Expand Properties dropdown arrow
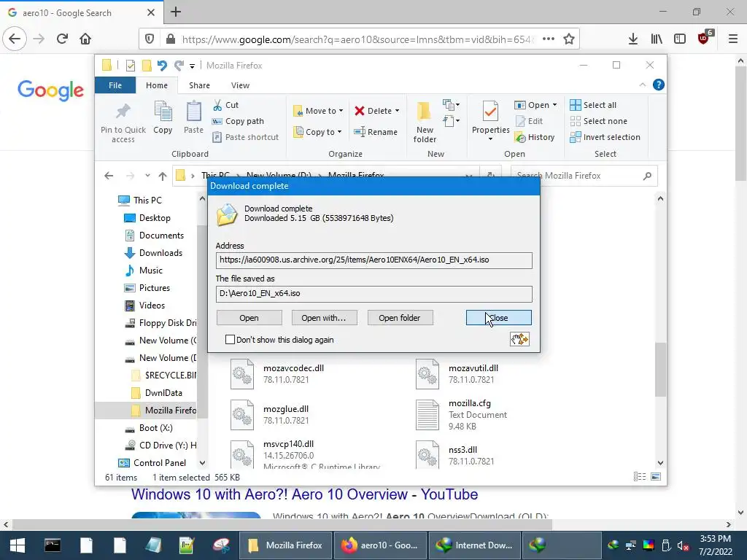Image resolution: width=747 pixels, height=560 pixels. tap(490, 139)
